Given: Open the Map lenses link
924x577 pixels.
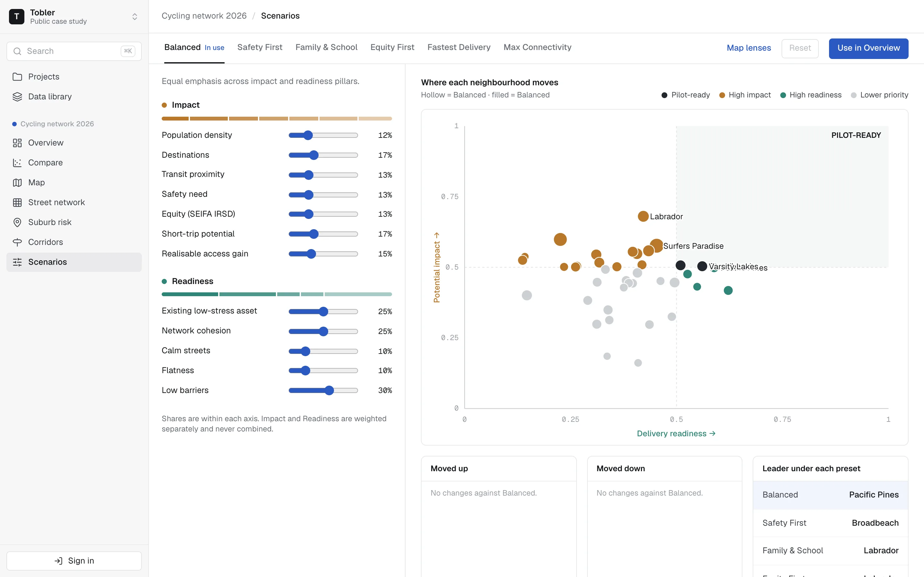Looking at the screenshot, I should click(x=749, y=48).
